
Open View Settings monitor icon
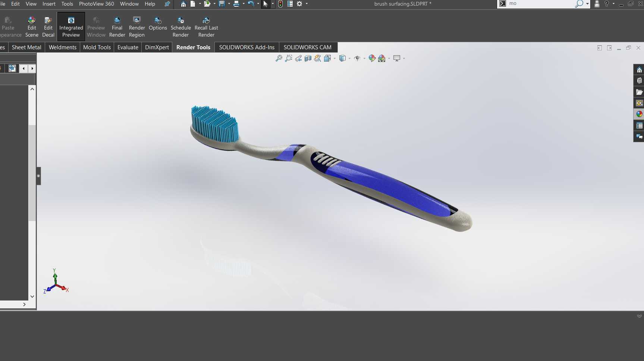click(x=397, y=58)
